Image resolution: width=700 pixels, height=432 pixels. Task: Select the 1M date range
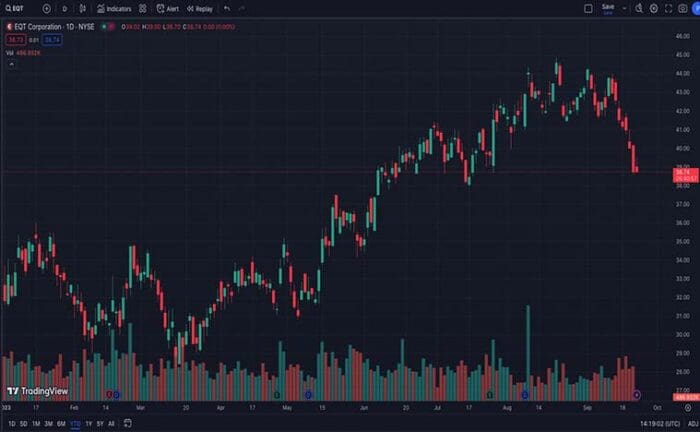coord(36,424)
